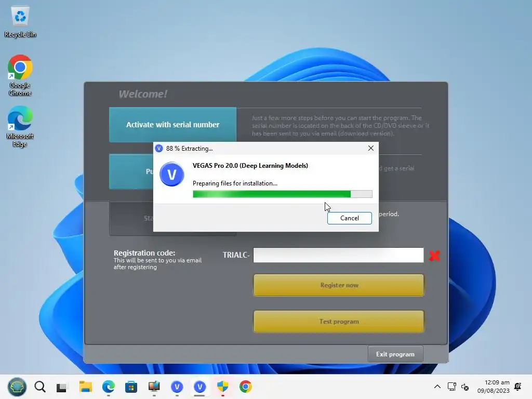Open taskbar Search magnifier
The width and height of the screenshot is (532, 399).
40,387
